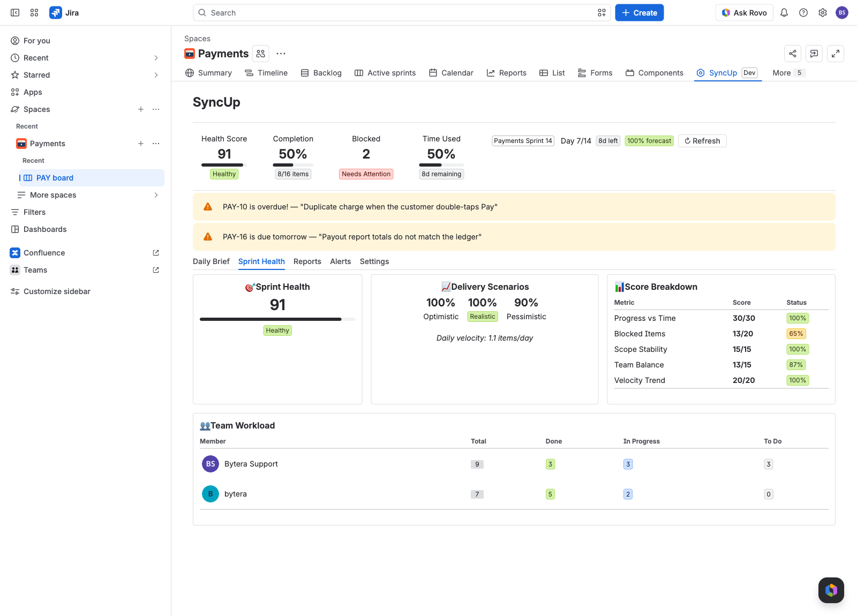The image size is (857, 616).
Task: Click Bytera Support BS avatar in workload
Action: (211, 464)
